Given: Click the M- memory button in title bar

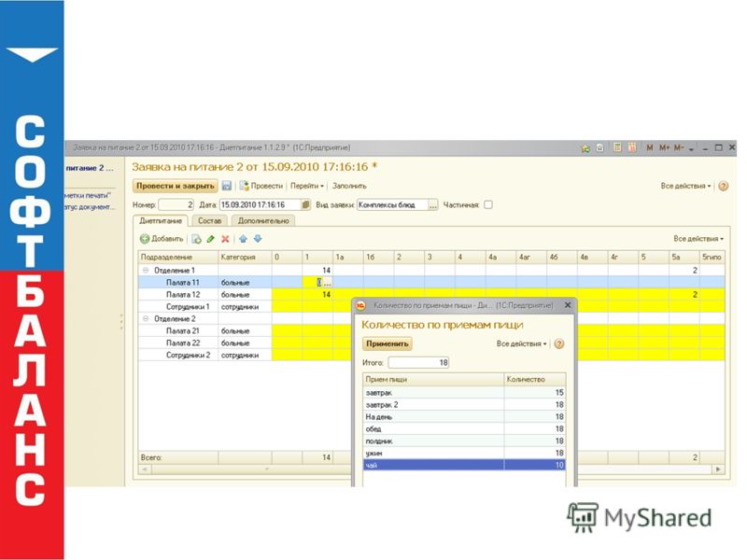Looking at the screenshot, I should pos(679,147).
